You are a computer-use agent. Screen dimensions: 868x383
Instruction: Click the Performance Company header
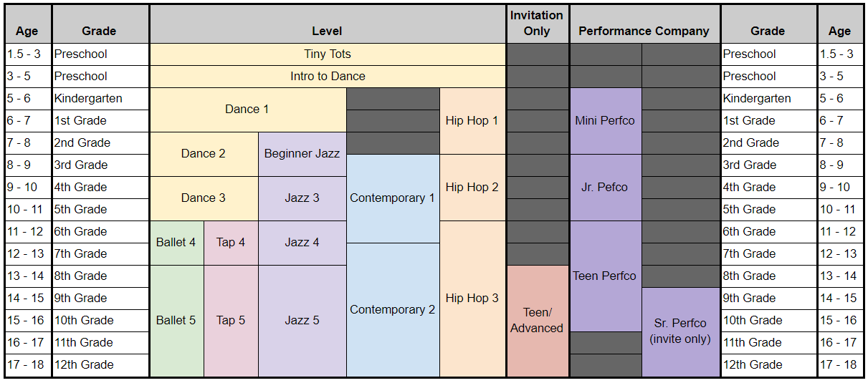644,24
